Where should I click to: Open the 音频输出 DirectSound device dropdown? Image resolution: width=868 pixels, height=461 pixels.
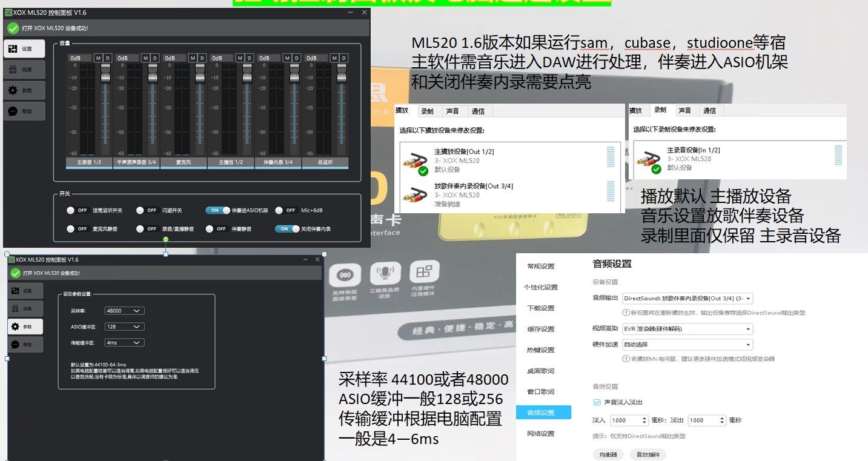[x=687, y=299]
